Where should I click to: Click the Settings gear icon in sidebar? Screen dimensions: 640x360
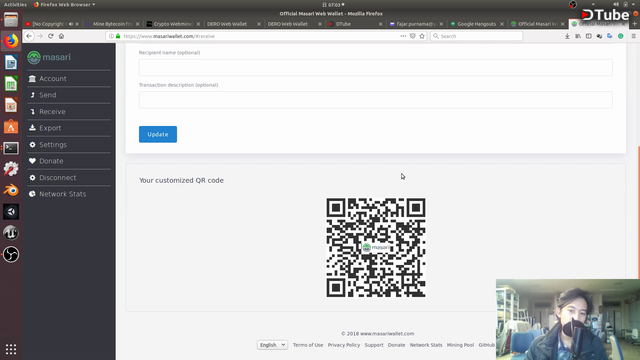(x=32, y=144)
